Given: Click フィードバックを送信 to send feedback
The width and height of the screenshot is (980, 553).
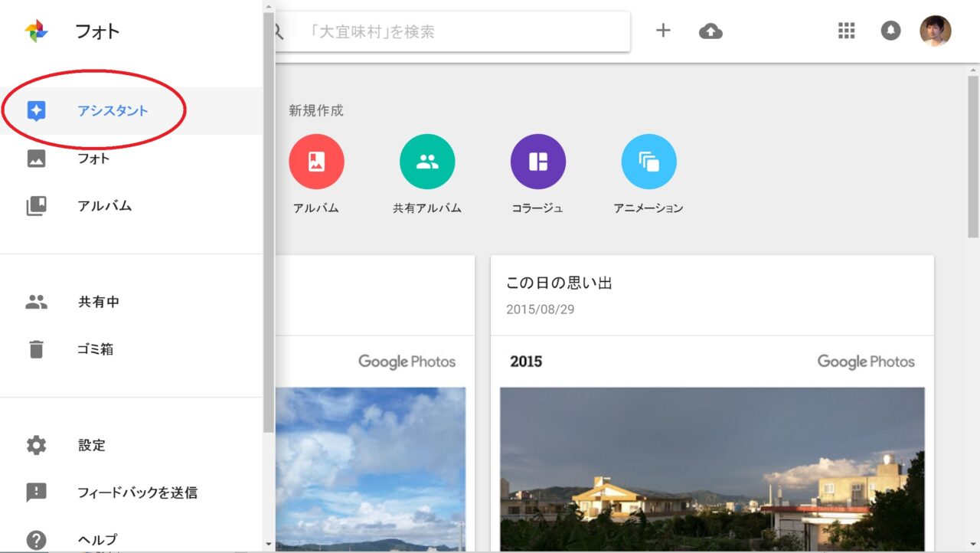Looking at the screenshot, I should click(x=137, y=492).
